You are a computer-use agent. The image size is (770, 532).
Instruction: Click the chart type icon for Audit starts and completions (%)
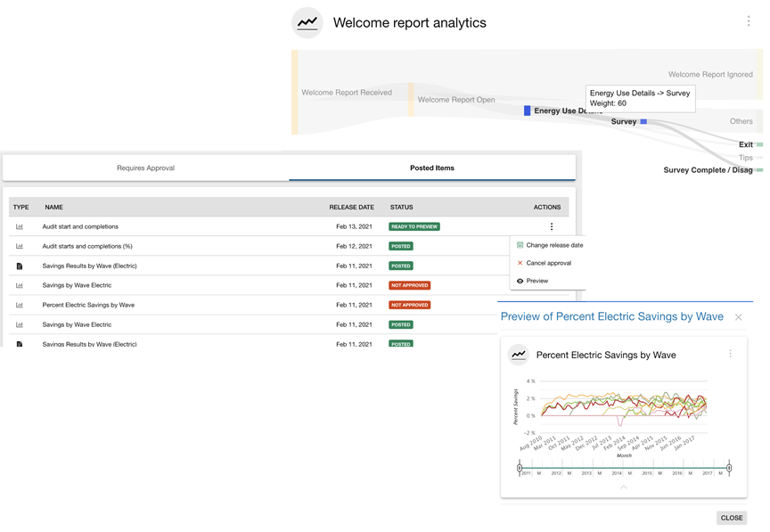[20, 246]
